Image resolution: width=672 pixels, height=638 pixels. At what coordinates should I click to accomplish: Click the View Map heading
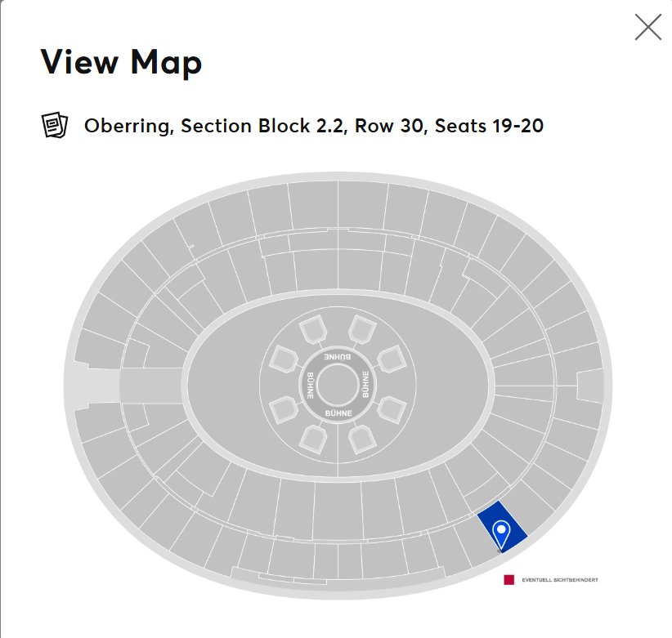[121, 63]
